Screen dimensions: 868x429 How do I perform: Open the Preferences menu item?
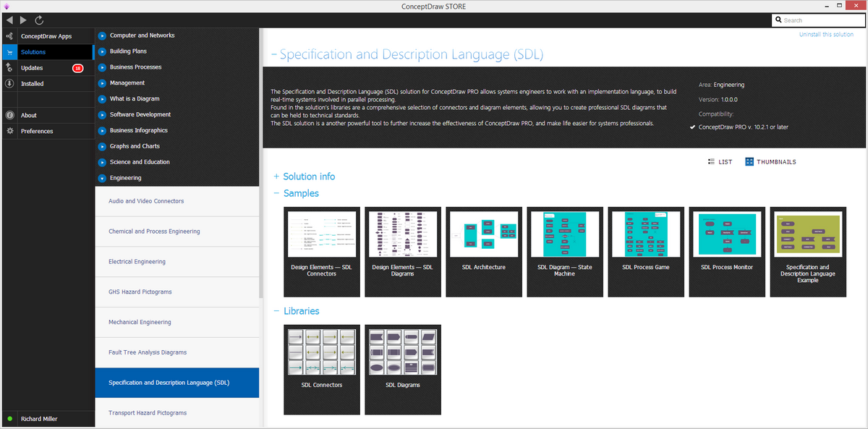point(37,131)
